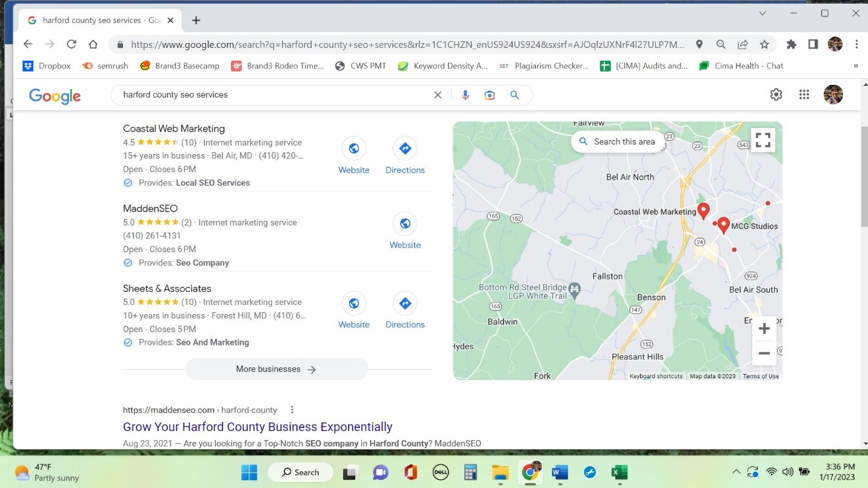The image size is (868, 488).
Task: Open the Windows Start menu
Action: tap(249, 472)
